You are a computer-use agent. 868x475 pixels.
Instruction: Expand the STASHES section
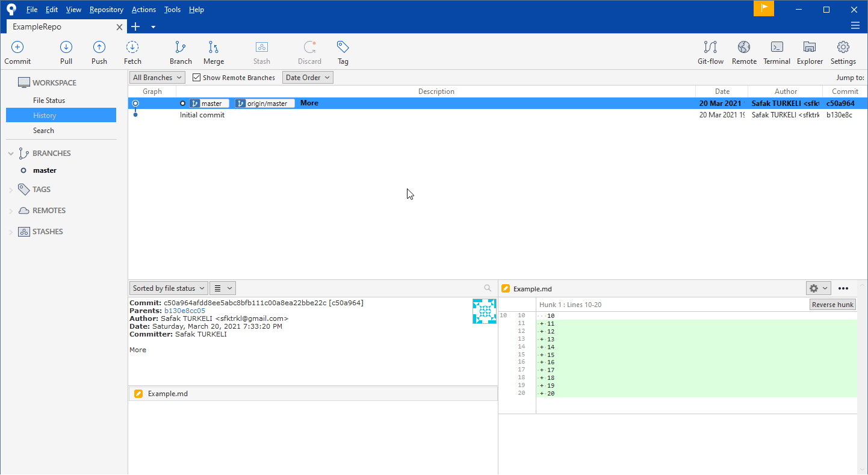point(11,232)
